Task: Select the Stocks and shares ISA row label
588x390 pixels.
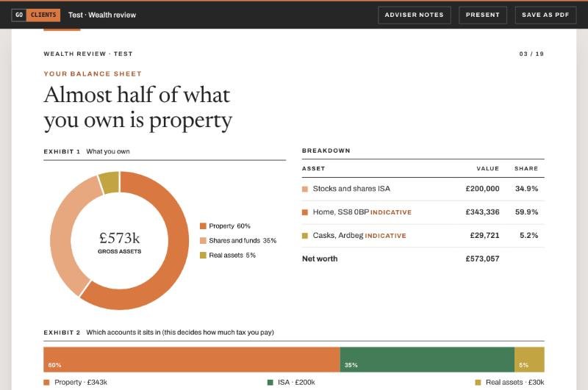Action: coord(351,189)
